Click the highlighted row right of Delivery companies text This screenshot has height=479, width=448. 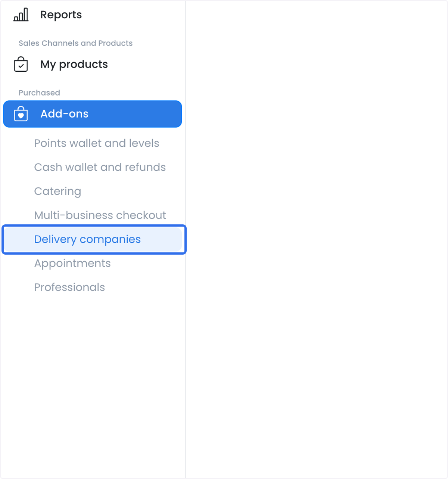(161, 239)
